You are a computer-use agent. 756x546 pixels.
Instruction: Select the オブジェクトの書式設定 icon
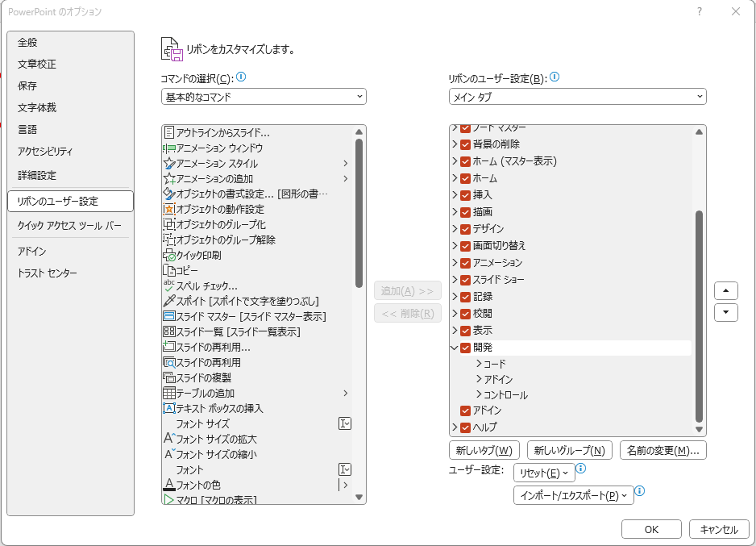169,194
